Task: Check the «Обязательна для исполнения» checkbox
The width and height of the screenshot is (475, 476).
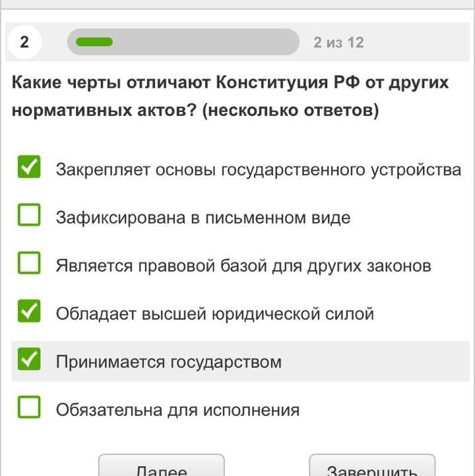Action: pos(29,408)
